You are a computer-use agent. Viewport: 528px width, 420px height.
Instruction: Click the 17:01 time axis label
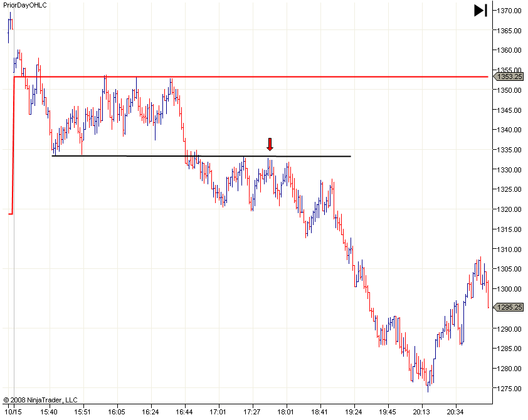(x=218, y=412)
